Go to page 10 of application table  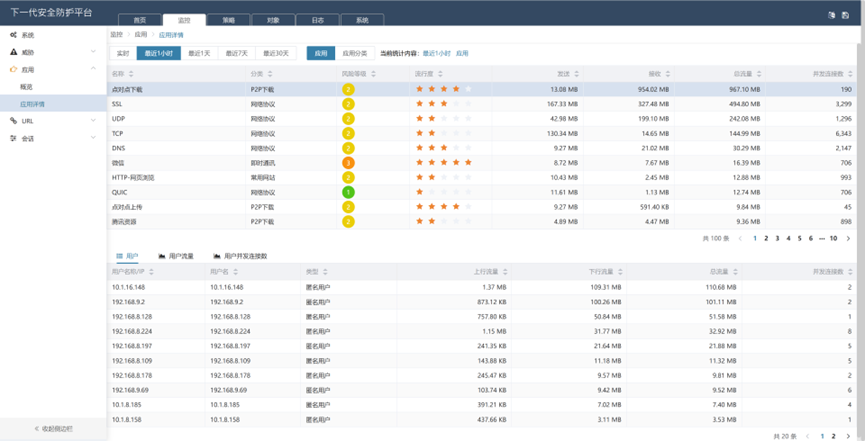834,238
